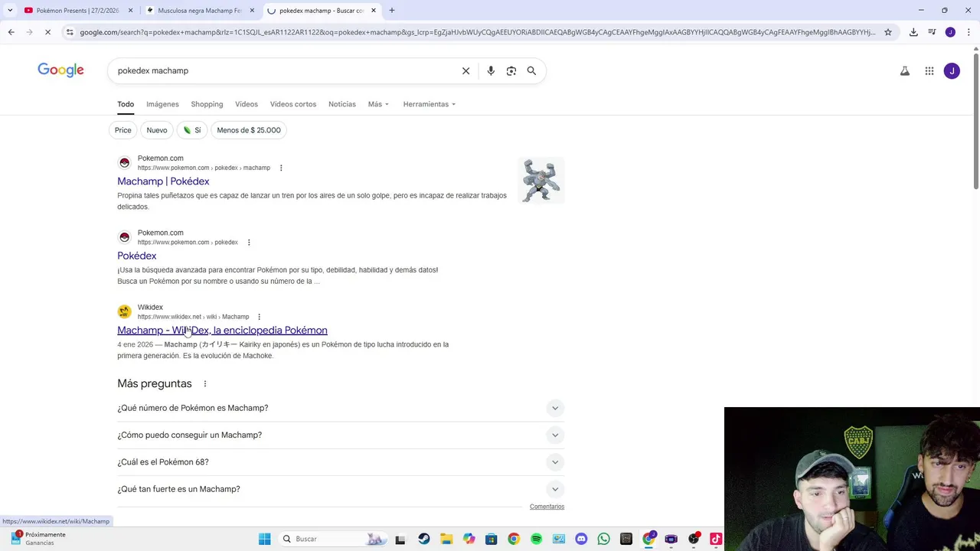The width and height of the screenshot is (980, 551).
Task: Switch to the Shopping tab
Action: pos(207,104)
